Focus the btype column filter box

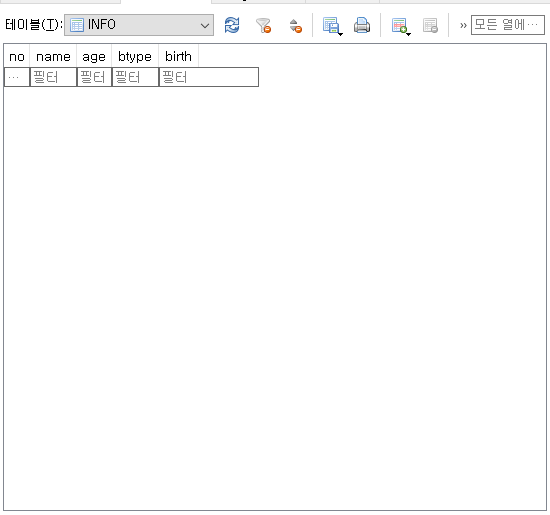tap(135, 77)
